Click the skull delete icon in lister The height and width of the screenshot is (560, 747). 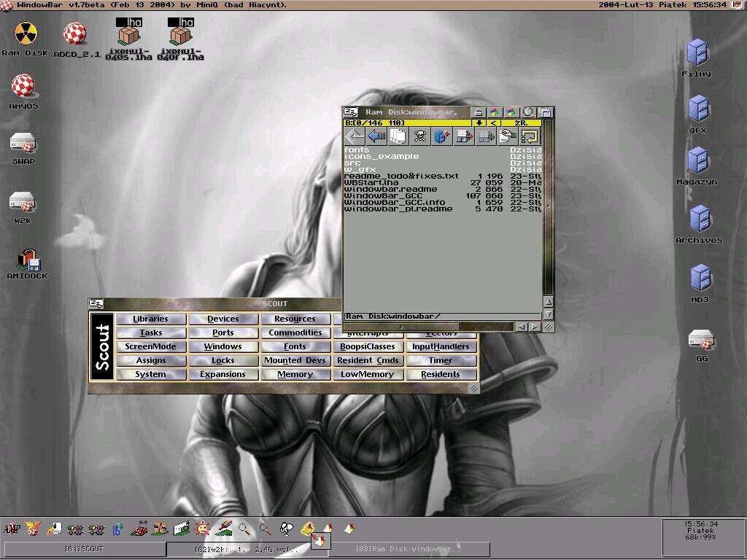[420, 136]
